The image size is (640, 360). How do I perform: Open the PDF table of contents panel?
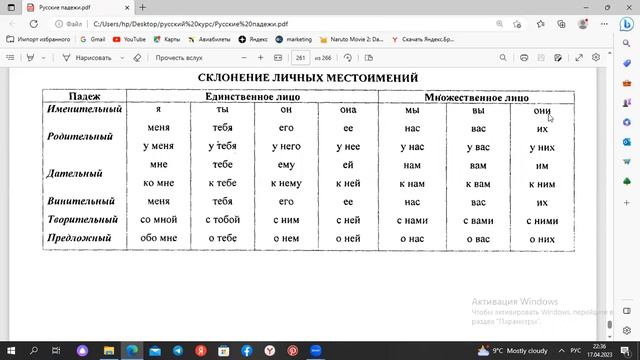[x=10, y=58]
